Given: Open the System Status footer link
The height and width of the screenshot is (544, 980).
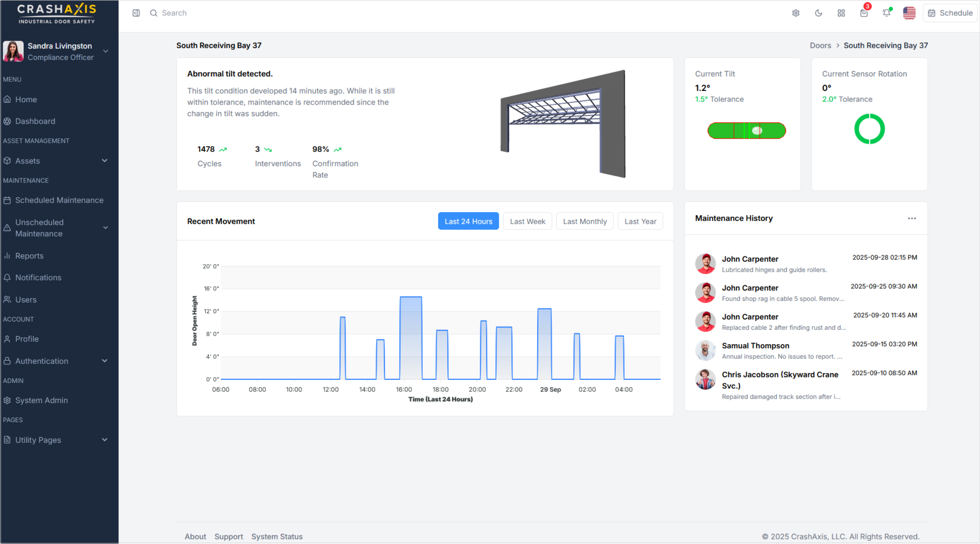Looking at the screenshot, I should tap(277, 536).
